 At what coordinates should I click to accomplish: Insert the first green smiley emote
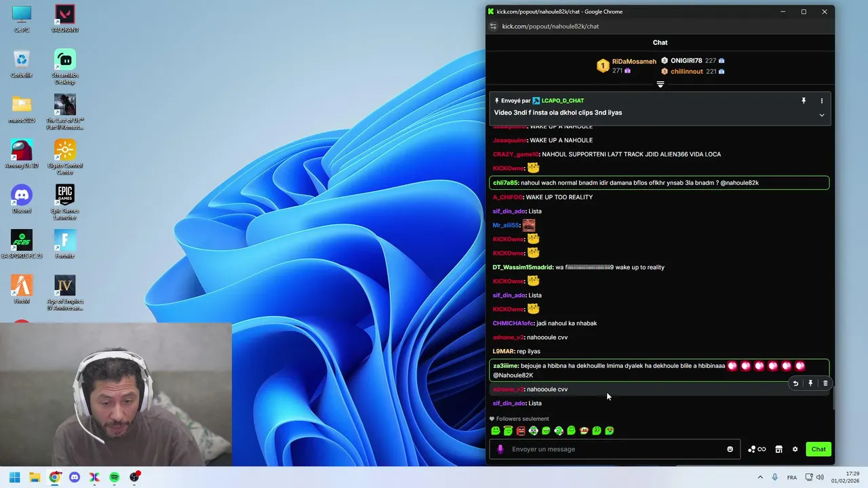click(x=496, y=430)
